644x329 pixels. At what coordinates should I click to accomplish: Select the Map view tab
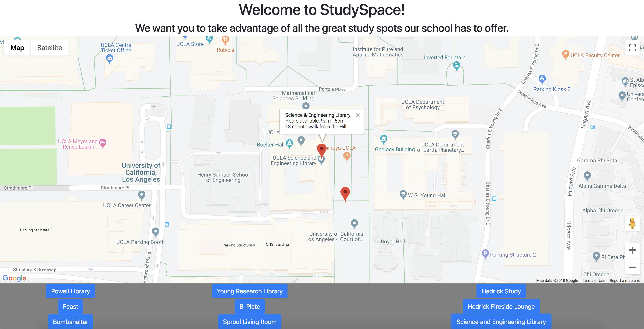[17, 48]
